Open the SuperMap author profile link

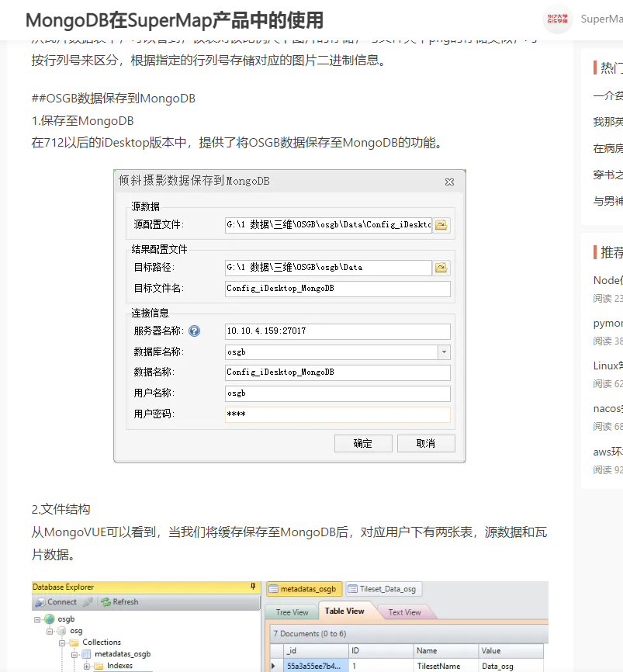pyautogui.click(x=601, y=19)
